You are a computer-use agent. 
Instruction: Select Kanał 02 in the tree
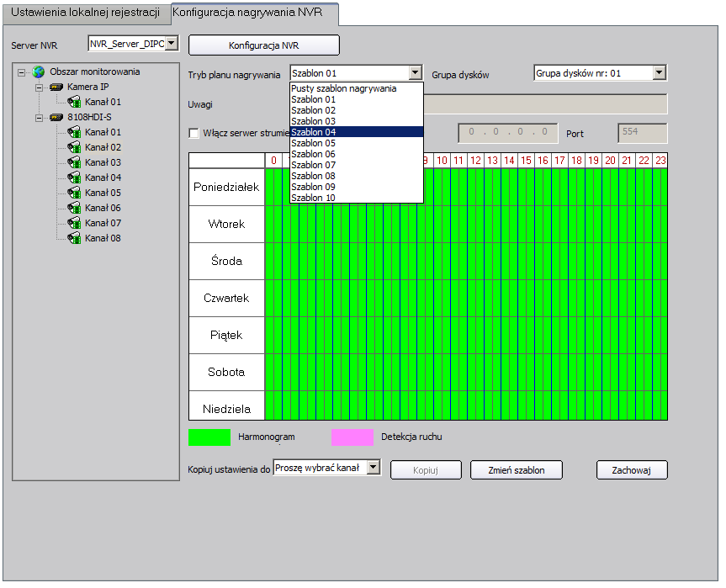103,147
